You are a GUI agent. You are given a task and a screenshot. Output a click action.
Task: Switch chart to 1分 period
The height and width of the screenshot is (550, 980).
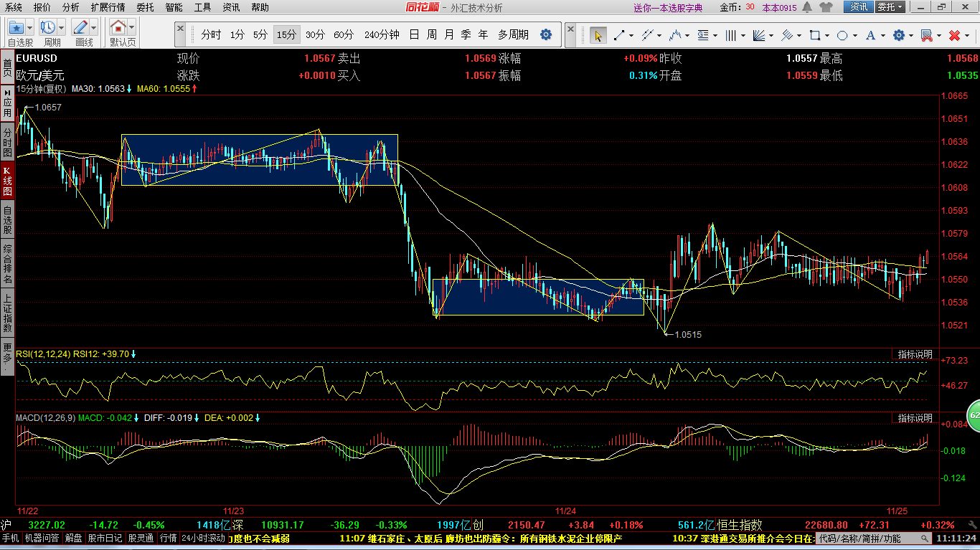(237, 34)
